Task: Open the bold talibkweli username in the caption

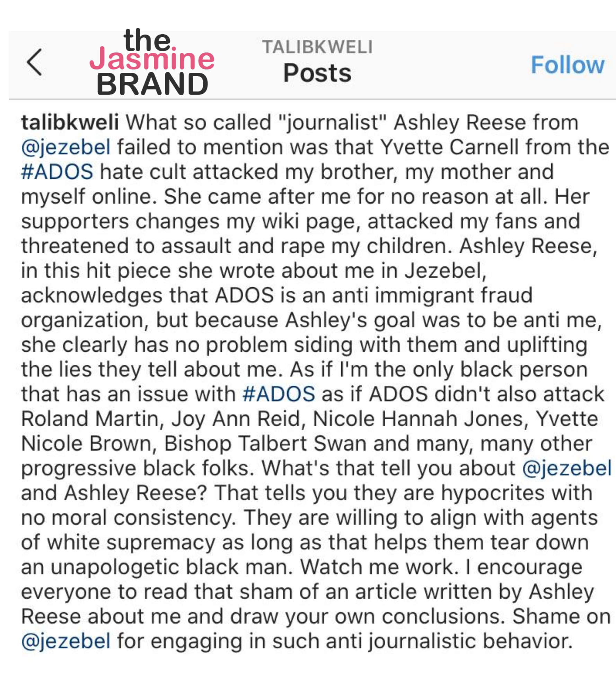Action: click(70, 122)
